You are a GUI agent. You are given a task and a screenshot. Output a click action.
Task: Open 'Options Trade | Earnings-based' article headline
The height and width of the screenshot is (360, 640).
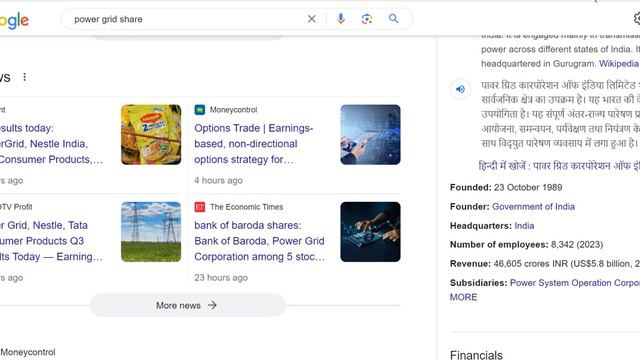tap(253, 144)
